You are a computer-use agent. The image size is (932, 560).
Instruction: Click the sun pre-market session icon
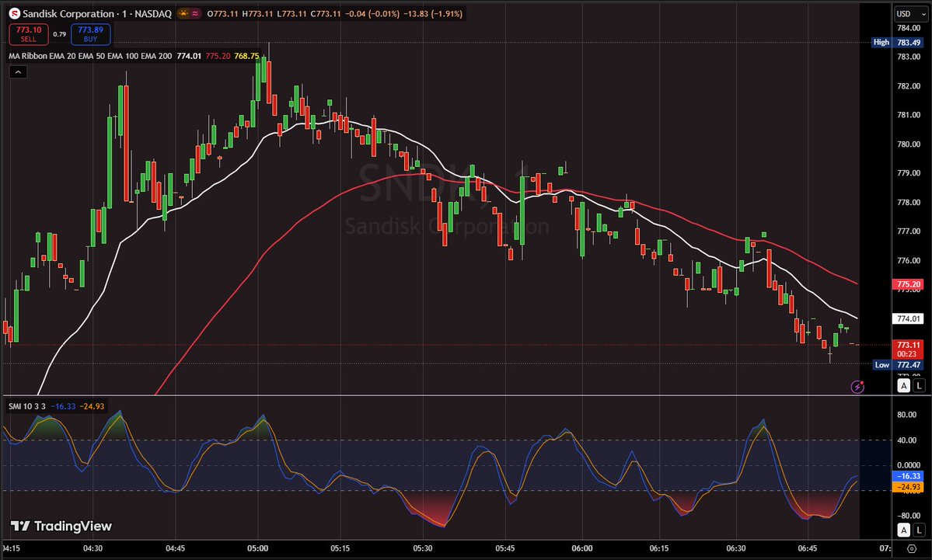(183, 13)
